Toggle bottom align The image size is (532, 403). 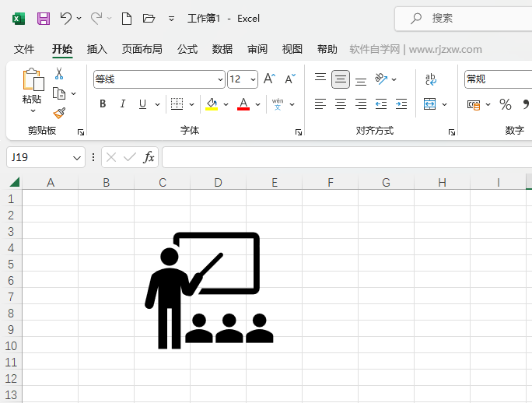click(361, 82)
